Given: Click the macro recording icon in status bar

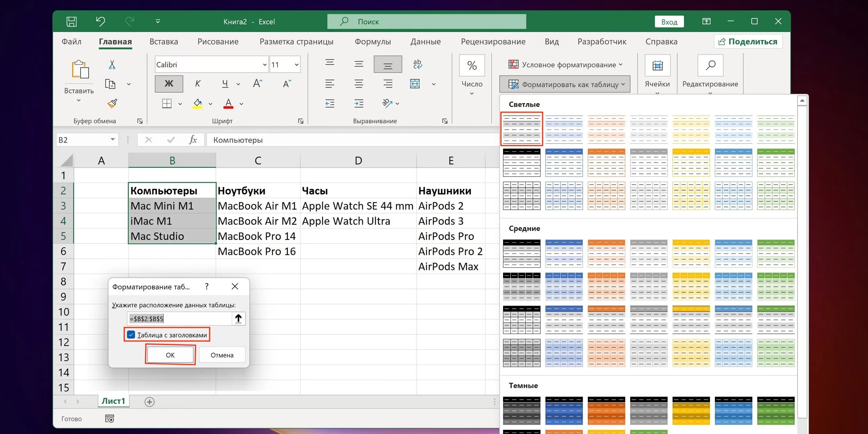Looking at the screenshot, I should 110,419.
